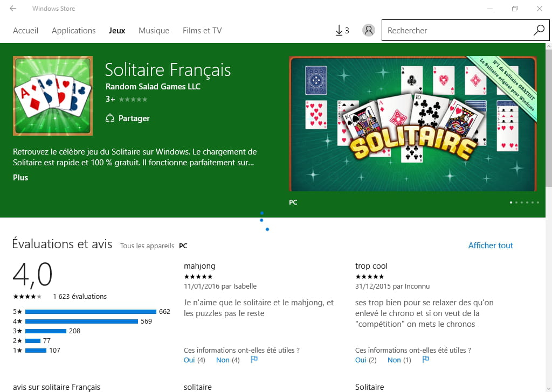
Task: Click the Windows Store title text
Action: click(x=53, y=9)
